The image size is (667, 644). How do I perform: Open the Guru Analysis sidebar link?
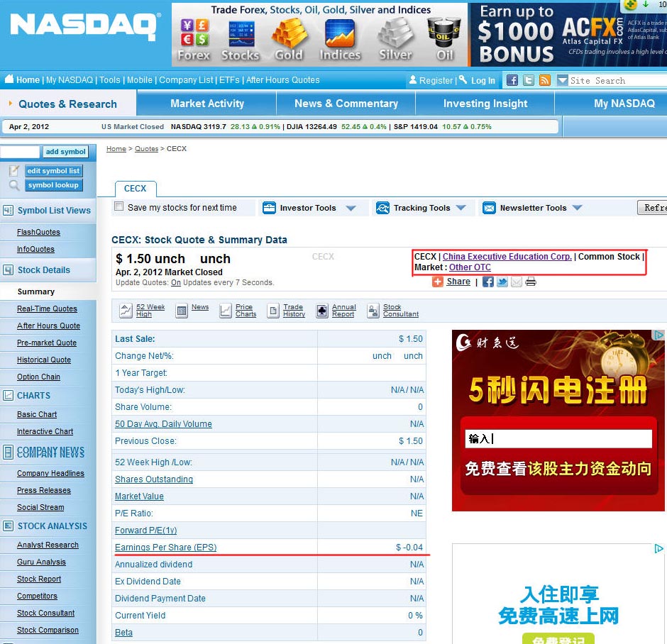41,562
